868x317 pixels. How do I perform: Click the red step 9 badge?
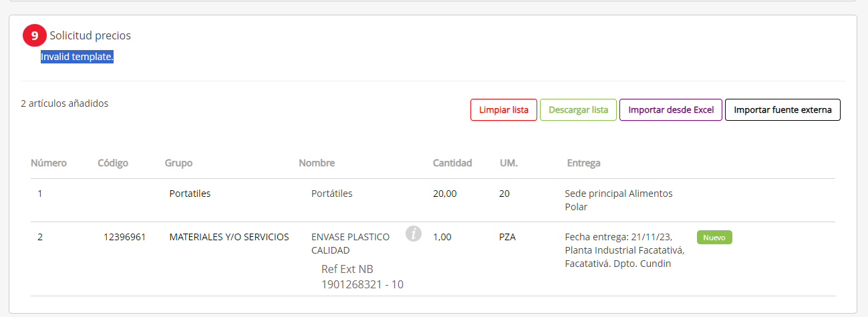(35, 35)
